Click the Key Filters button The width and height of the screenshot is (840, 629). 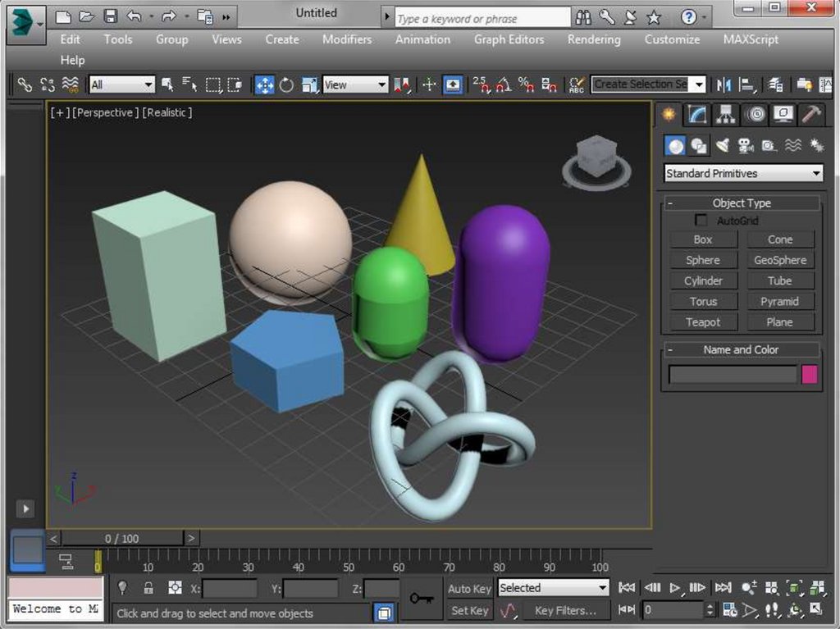pos(565,610)
